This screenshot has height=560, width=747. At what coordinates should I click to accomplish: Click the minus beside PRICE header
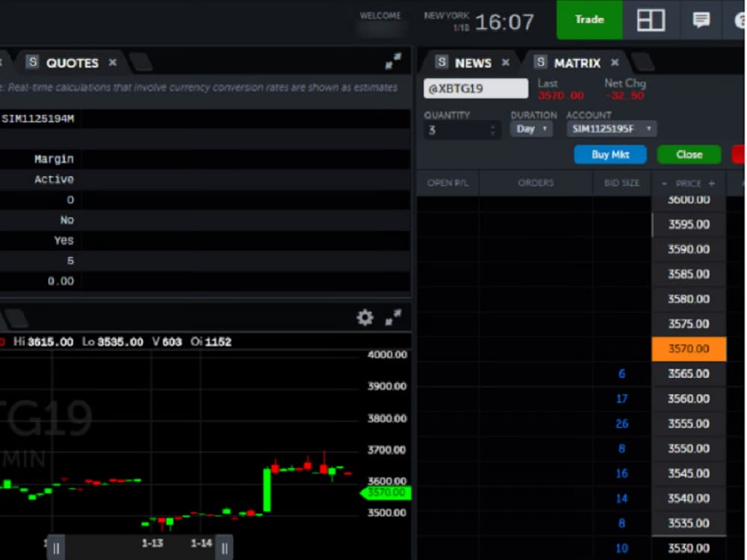pos(664,184)
